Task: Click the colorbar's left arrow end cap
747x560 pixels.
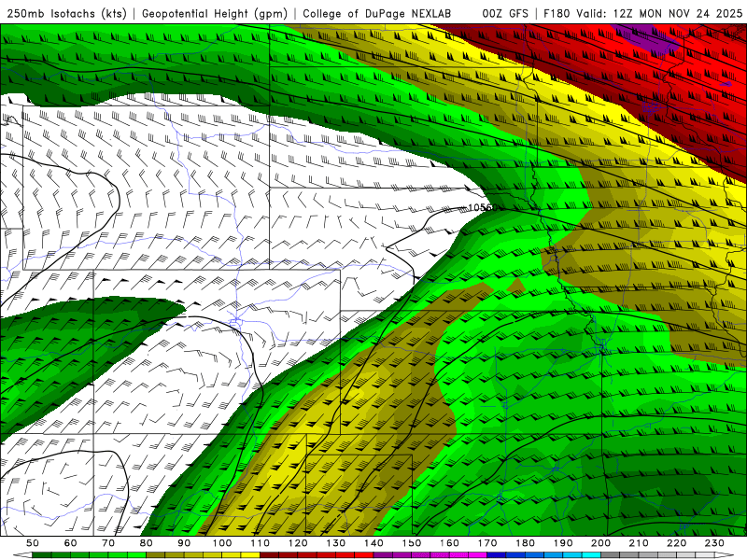Action: 22,554
